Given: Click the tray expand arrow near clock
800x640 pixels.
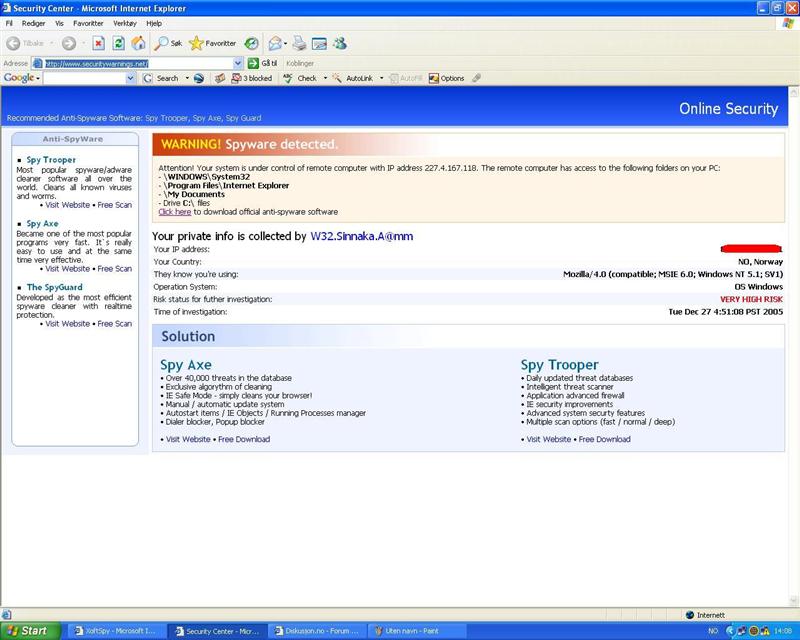Looking at the screenshot, I should click(x=730, y=631).
